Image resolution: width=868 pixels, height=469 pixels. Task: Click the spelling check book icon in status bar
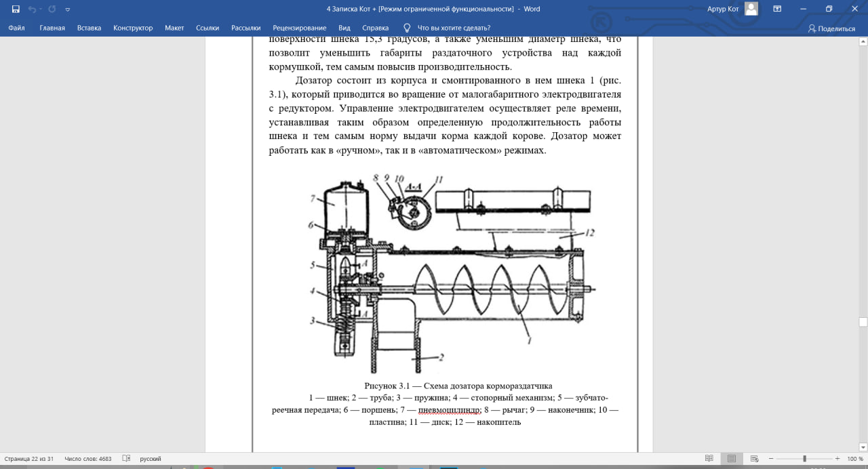[126, 459]
